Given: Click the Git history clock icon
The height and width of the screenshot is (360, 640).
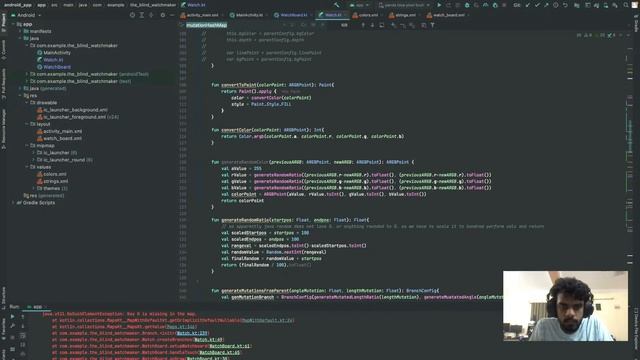Looking at the screenshot, I should [x=556, y=5].
